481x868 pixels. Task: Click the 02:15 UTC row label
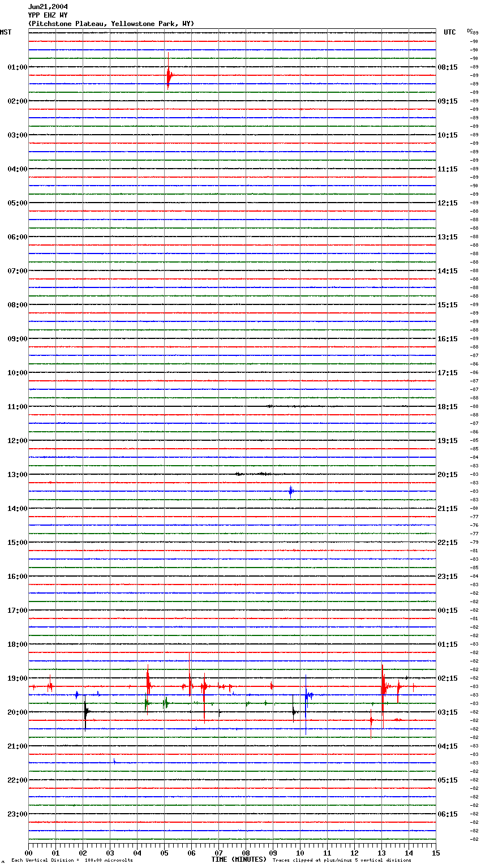448,678
